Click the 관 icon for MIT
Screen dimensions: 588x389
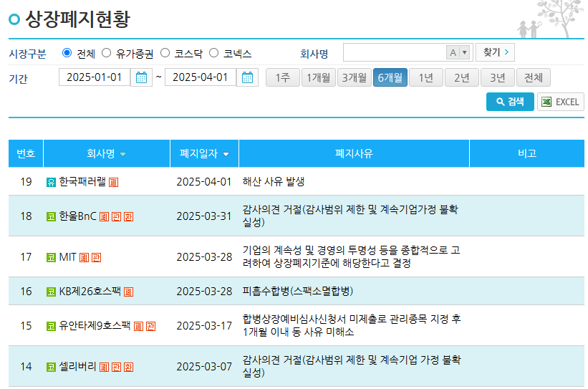point(97,257)
